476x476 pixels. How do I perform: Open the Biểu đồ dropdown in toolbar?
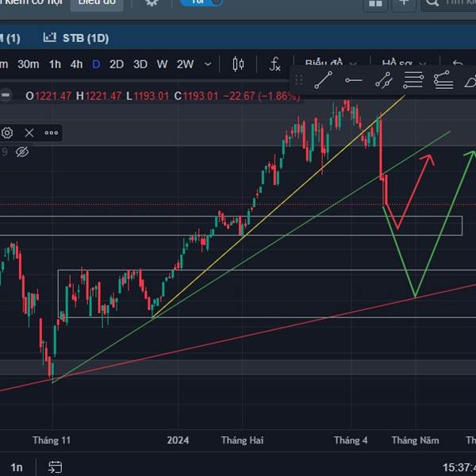pos(331,63)
